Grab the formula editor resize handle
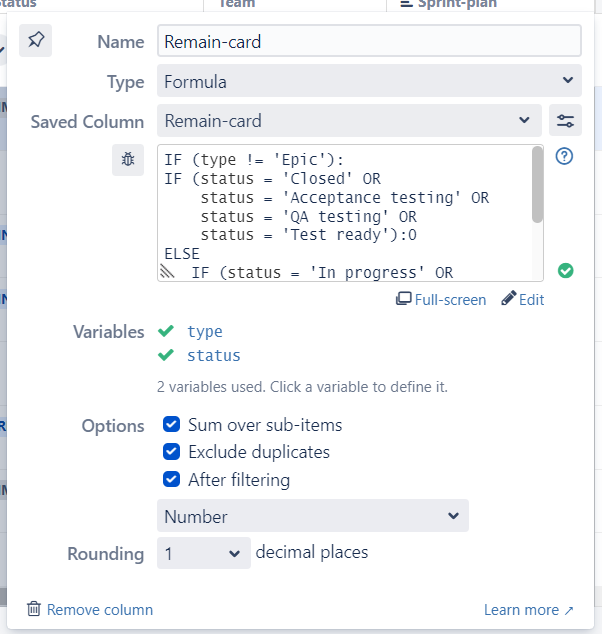602x634 pixels. pos(167,271)
